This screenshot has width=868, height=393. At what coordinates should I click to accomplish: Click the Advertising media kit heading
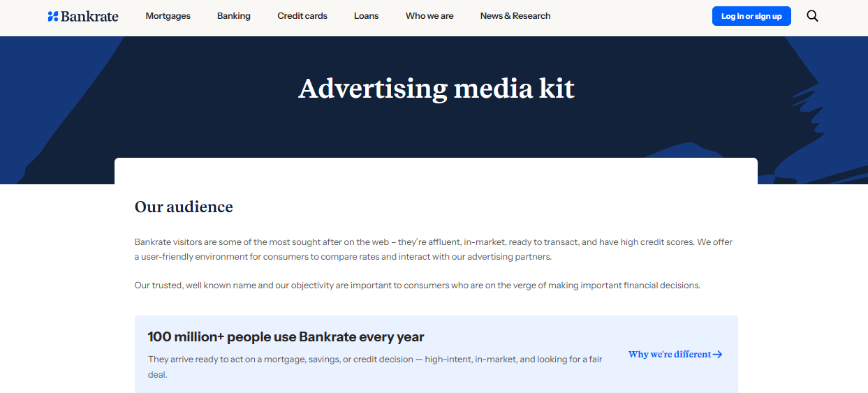pos(436,89)
